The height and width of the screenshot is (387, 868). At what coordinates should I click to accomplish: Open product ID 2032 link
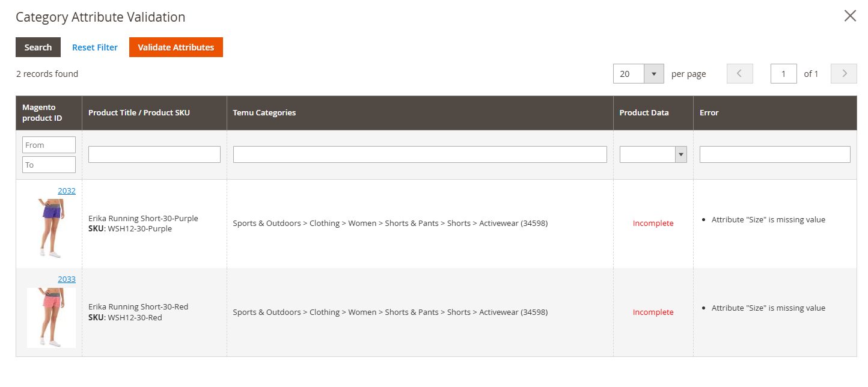pyautogui.click(x=67, y=191)
